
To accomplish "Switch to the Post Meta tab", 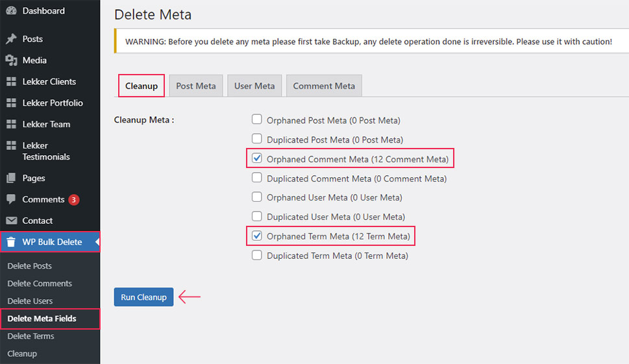I will tap(196, 86).
